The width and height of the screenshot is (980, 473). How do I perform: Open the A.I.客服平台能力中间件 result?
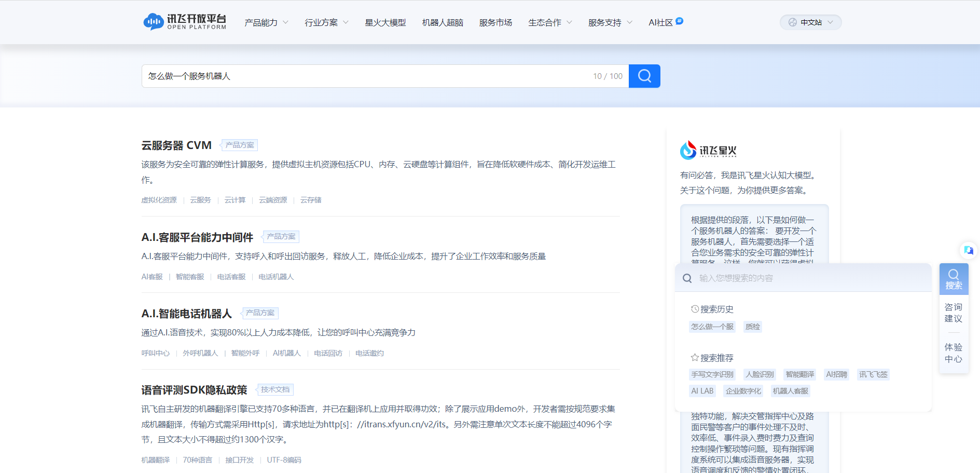point(197,237)
